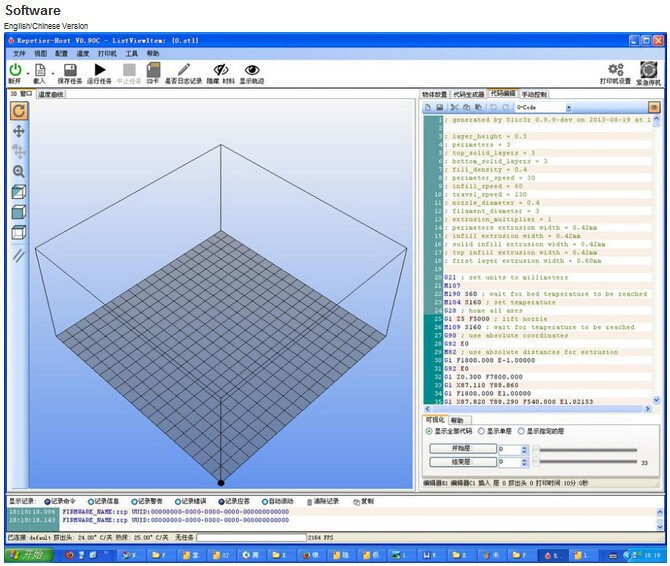Screen dimensions: 670x566
Task: Click the 结束层 layer slider
Action: coord(586,463)
